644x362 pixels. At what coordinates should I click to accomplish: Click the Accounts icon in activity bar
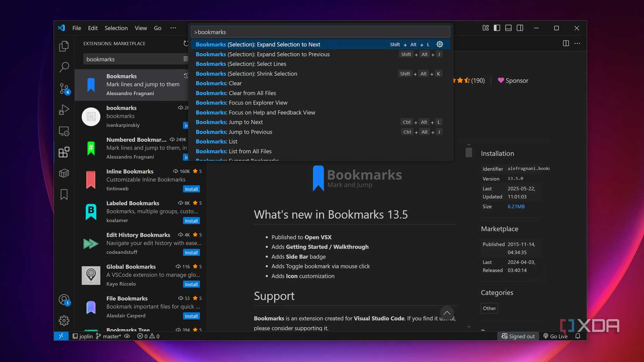click(64, 300)
